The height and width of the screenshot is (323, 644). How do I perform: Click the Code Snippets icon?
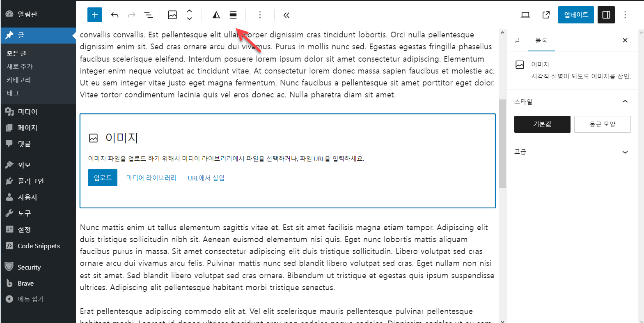(9, 246)
